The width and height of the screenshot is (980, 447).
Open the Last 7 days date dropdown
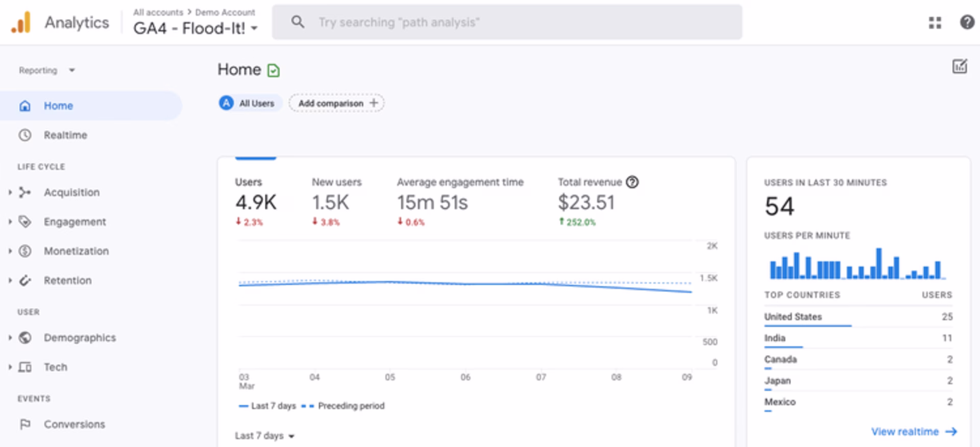click(x=264, y=436)
